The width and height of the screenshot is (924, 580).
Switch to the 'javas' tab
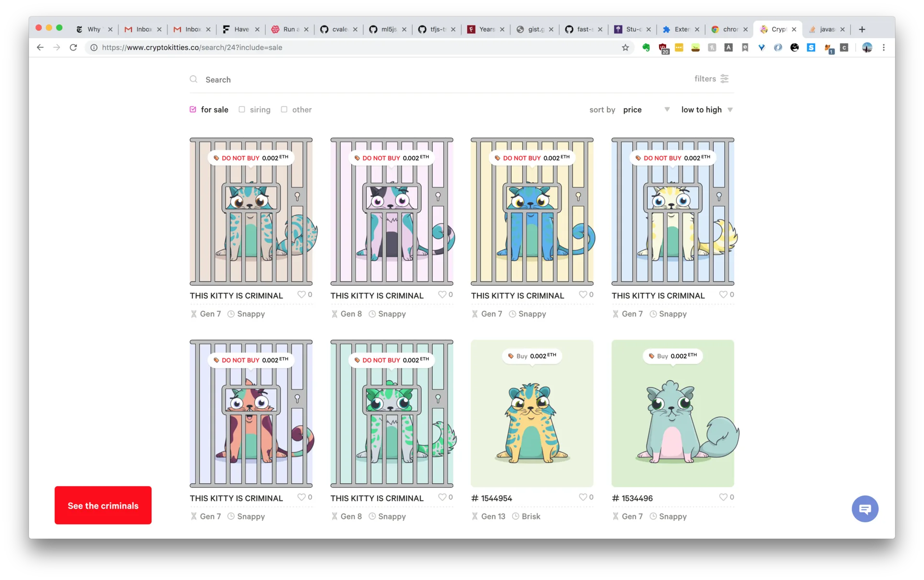click(x=826, y=29)
